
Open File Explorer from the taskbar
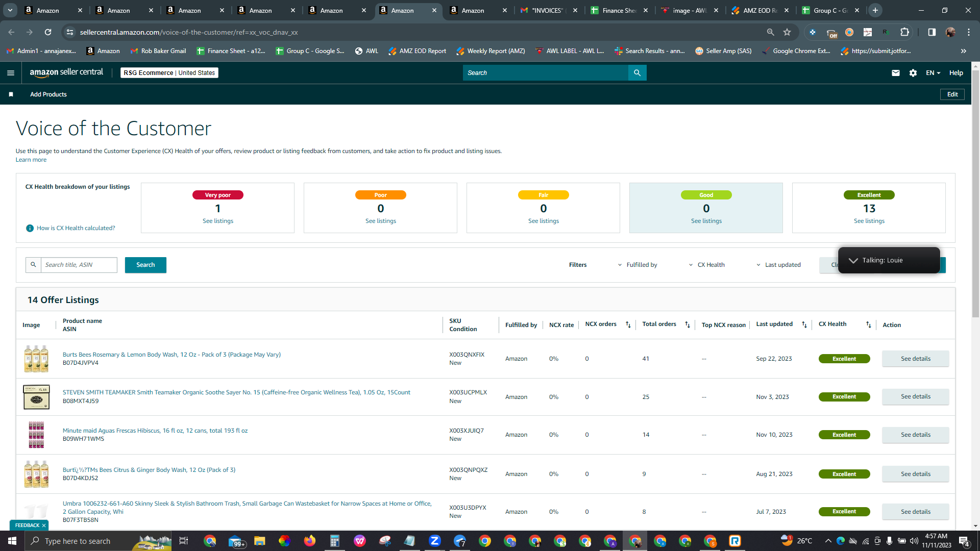260,541
